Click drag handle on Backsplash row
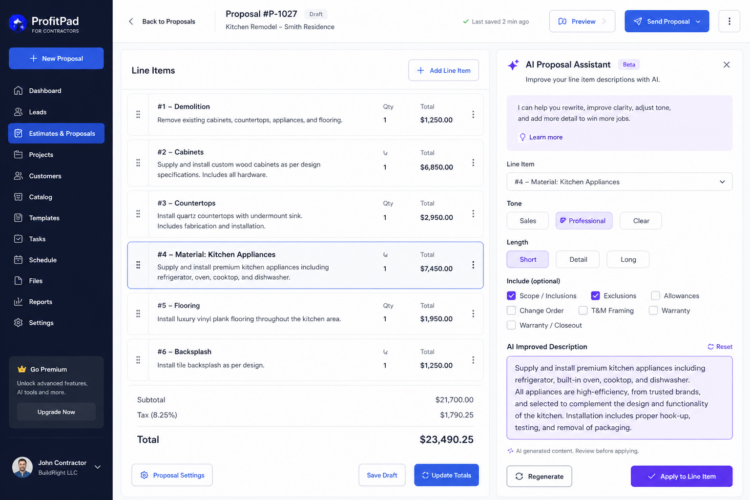Screen dimensions: 750x500 138,360
